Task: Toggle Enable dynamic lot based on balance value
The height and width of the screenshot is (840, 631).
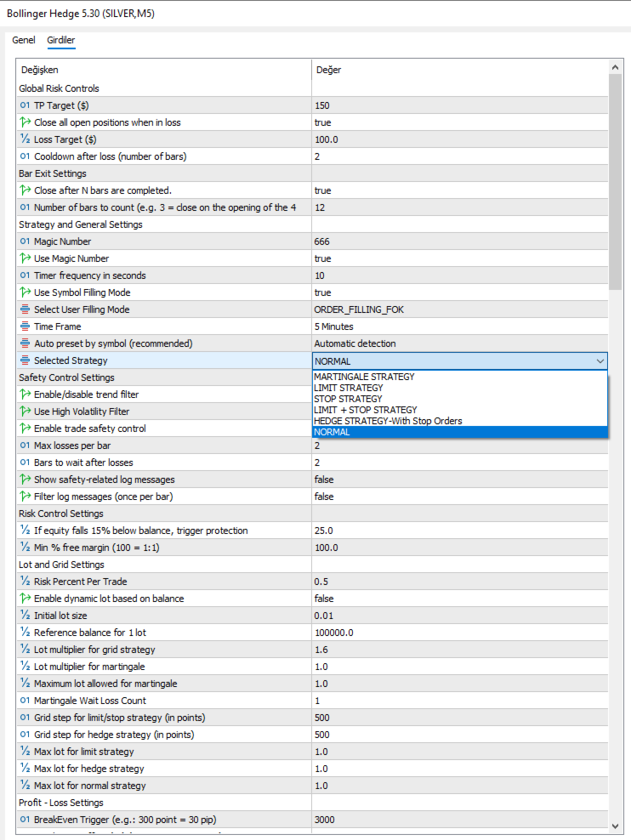Action: point(459,599)
